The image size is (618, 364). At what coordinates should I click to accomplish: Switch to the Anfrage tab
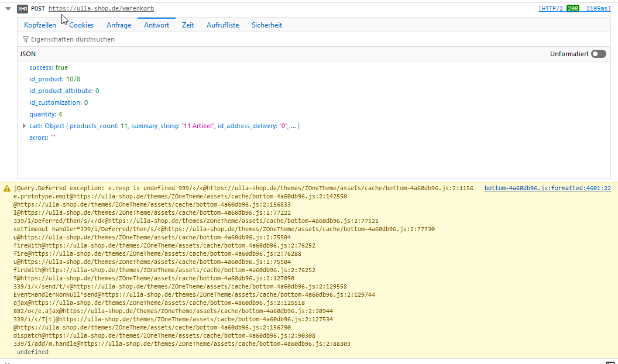point(119,25)
